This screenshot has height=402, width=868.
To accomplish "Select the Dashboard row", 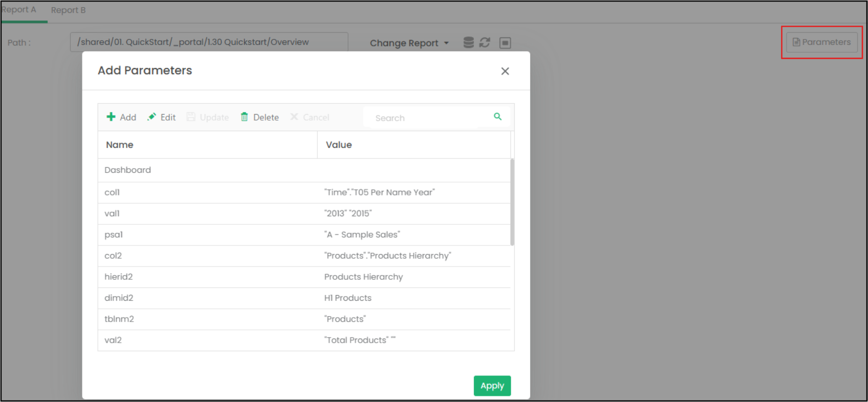I will (304, 170).
